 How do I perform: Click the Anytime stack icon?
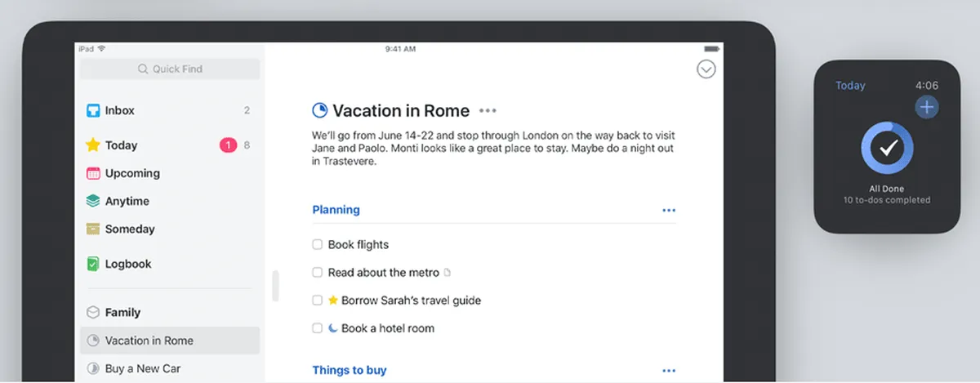click(x=93, y=201)
